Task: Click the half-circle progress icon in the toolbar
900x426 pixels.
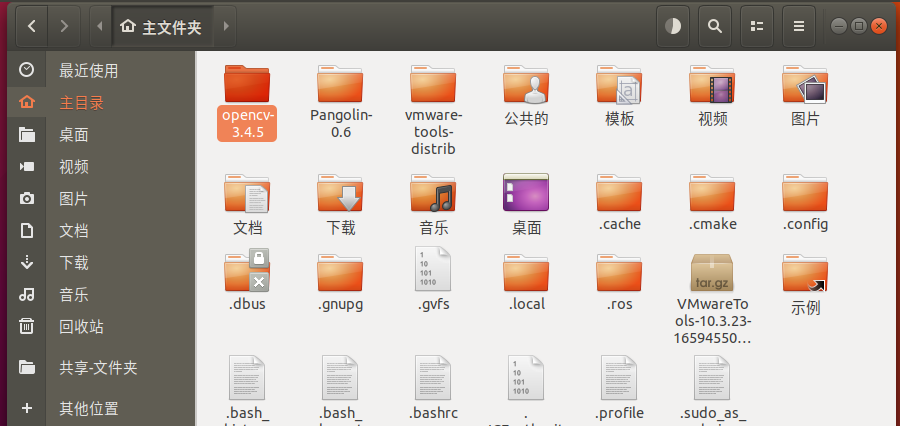Action: [673, 26]
